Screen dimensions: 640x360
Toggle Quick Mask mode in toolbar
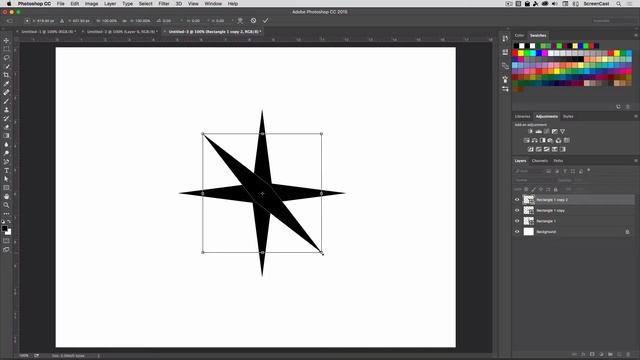pos(6,241)
